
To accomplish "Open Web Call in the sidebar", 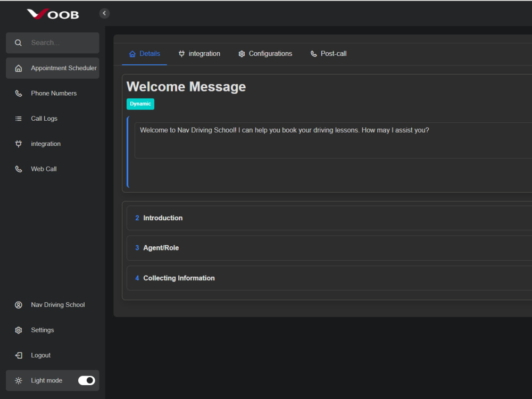I will pos(53,169).
